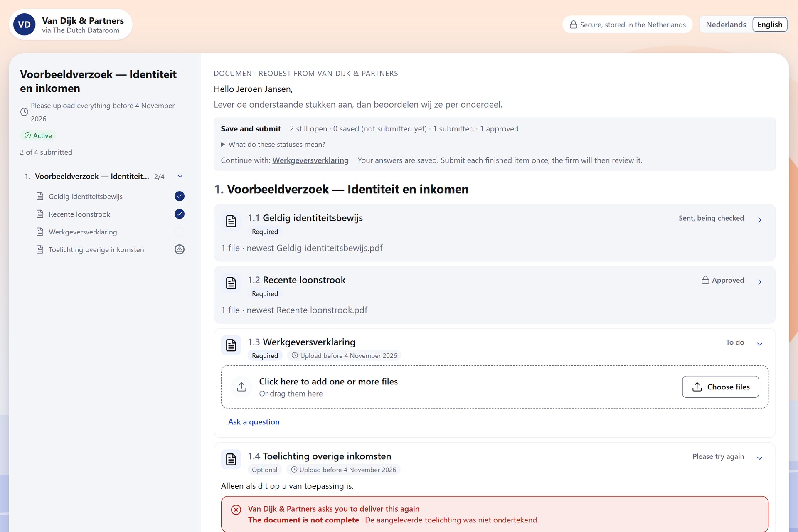Collapse the Voorbeeldverzoek section in the sidebar
This screenshot has width=798, height=532.
[180, 176]
